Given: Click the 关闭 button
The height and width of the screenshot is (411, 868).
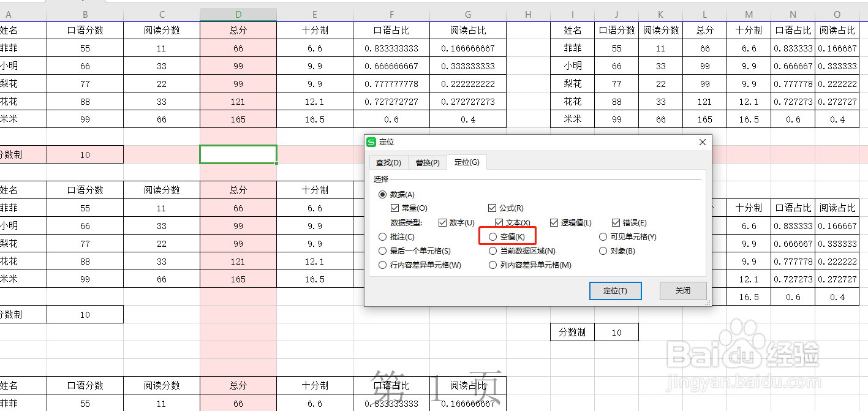Looking at the screenshot, I should [682, 291].
